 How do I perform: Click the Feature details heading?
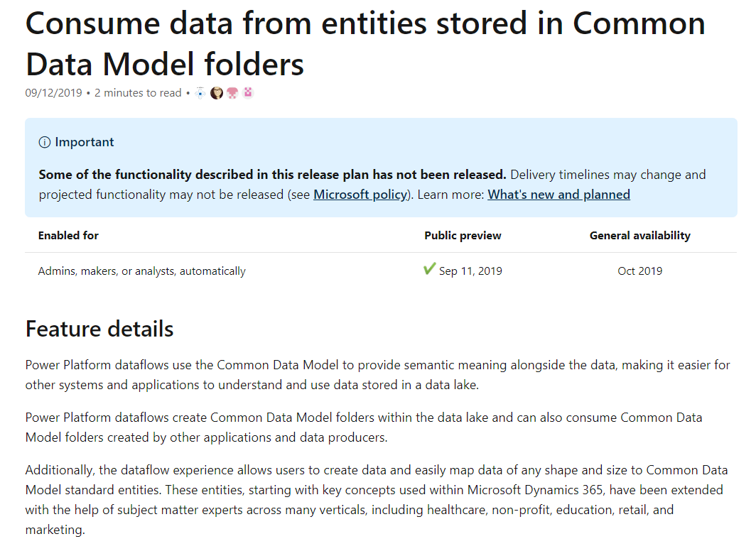point(99,329)
